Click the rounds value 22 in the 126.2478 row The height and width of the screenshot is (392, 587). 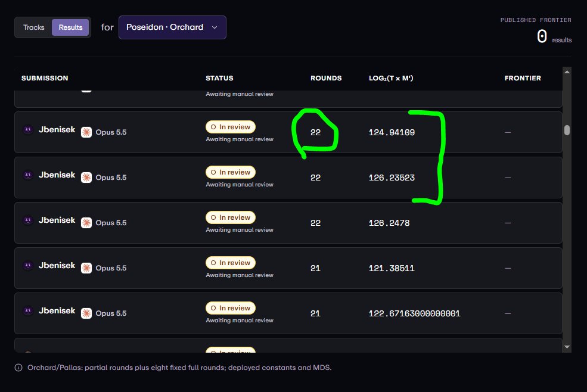click(315, 223)
